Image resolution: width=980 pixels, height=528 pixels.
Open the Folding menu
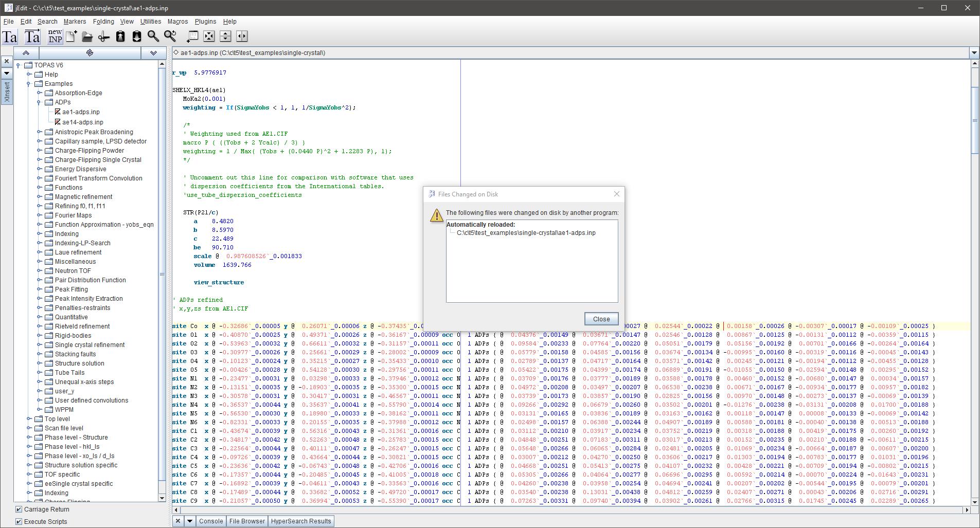point(103,22)
